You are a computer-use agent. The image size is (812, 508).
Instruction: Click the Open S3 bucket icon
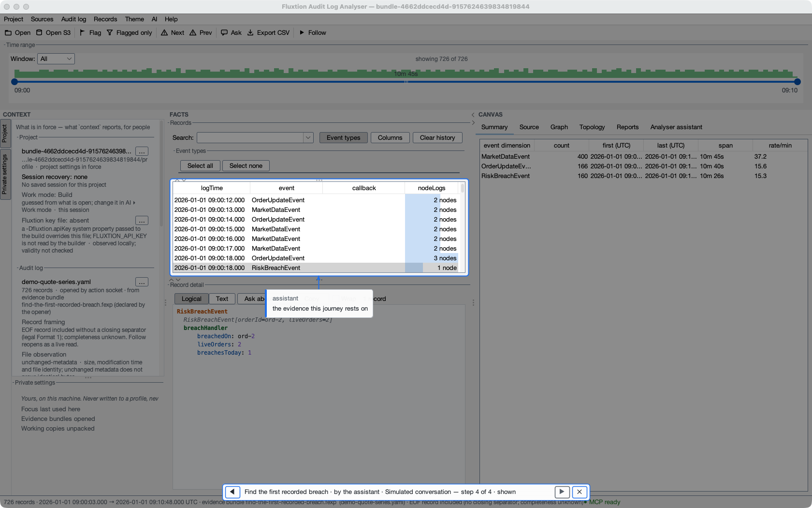[x=39, y=32]
